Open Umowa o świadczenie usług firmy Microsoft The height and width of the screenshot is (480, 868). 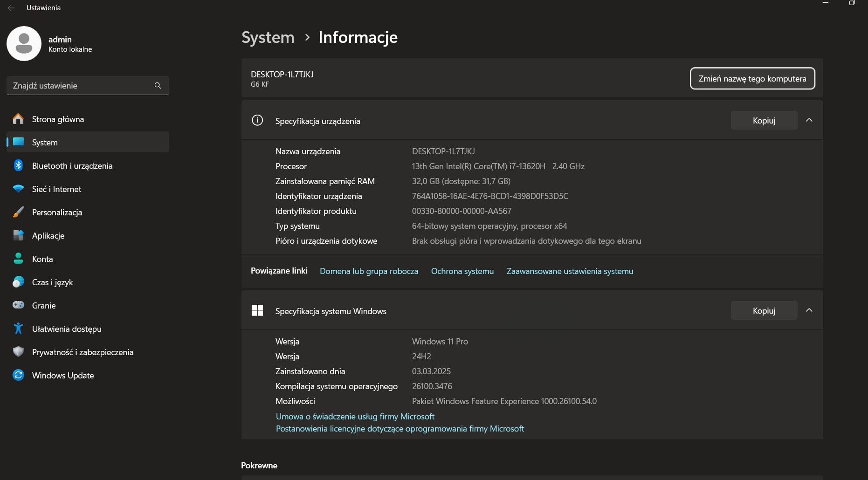coord(355,417)
